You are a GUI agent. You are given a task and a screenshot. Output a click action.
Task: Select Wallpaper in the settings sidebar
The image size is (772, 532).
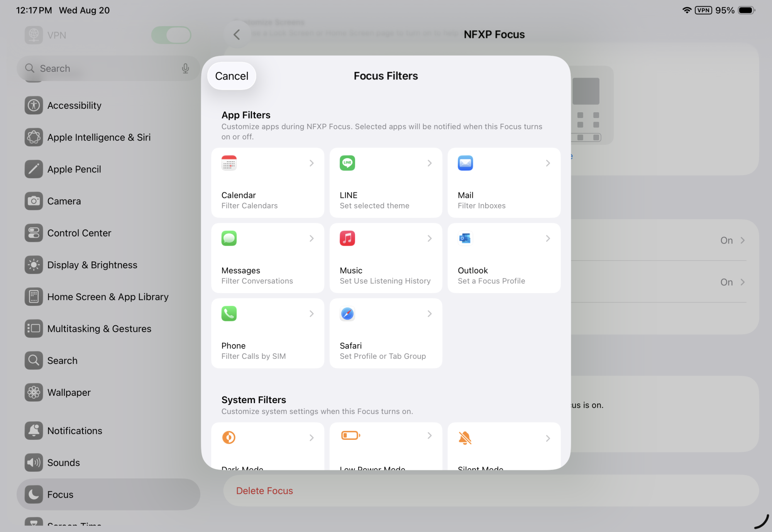click(69, 392)
